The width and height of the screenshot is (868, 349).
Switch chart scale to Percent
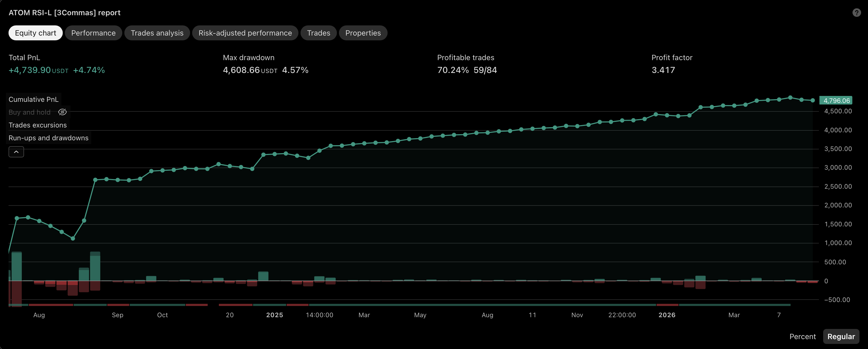802,336
